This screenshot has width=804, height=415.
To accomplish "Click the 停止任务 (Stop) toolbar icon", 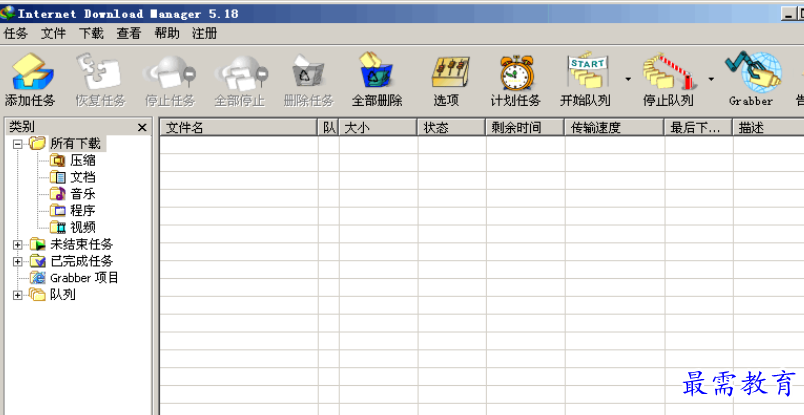I will pos(170,73).
